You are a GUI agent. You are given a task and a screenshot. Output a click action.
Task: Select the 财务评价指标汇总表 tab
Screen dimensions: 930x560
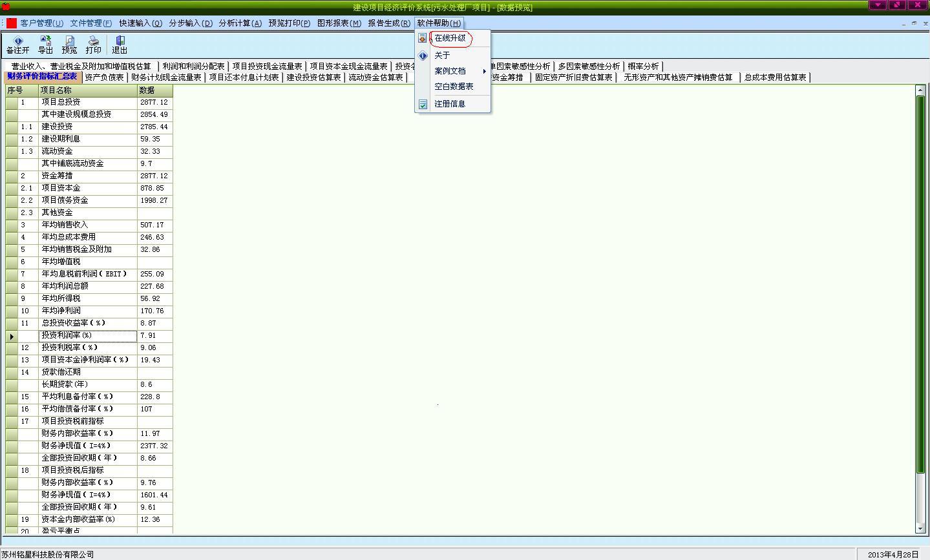[x=43, y=77]
